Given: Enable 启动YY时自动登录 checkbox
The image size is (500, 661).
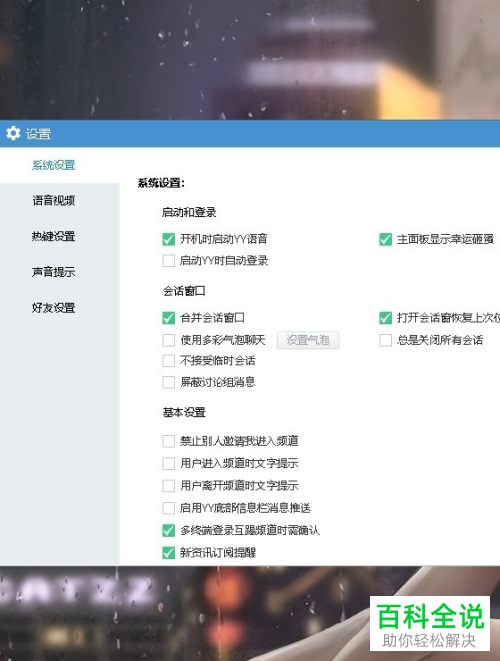Looking at the screenshot, I should 169,261.
